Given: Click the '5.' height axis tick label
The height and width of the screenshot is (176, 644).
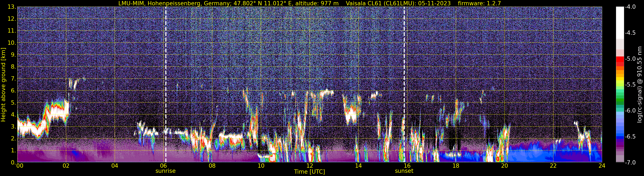Looking at the screenshot, I should click(x=13, y=102).
